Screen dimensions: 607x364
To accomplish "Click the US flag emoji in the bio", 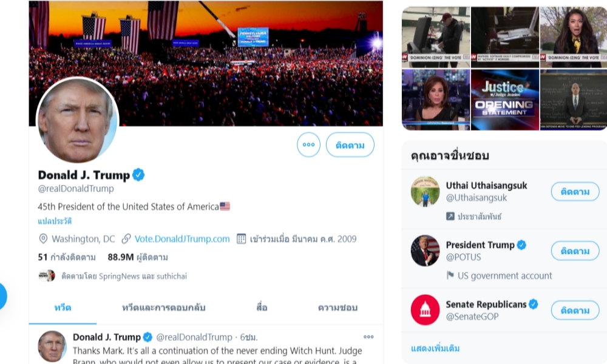I will pos(225,206).
